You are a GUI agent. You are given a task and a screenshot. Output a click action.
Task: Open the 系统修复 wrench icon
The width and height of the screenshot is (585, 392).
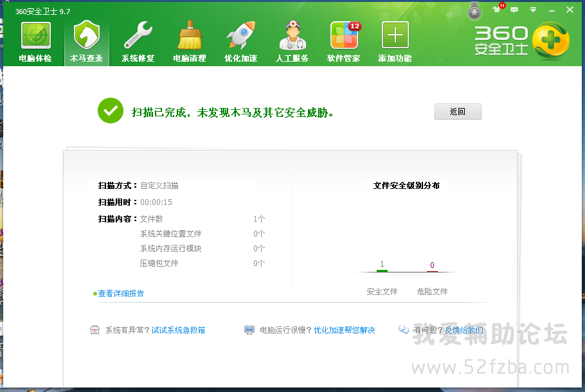click(138, 41)
